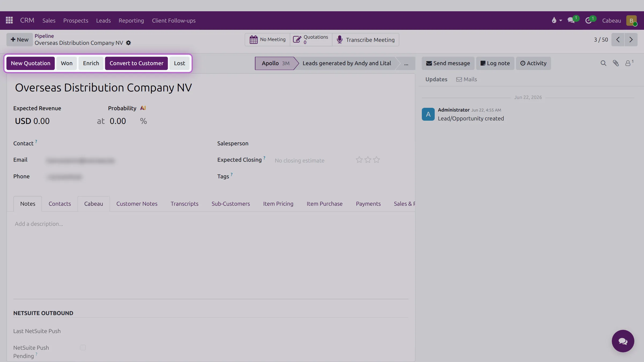Switch to the Item Pricing tab
Image resolution: width=644 pixels, height=362 pixels.
click(x=278, y=204)
